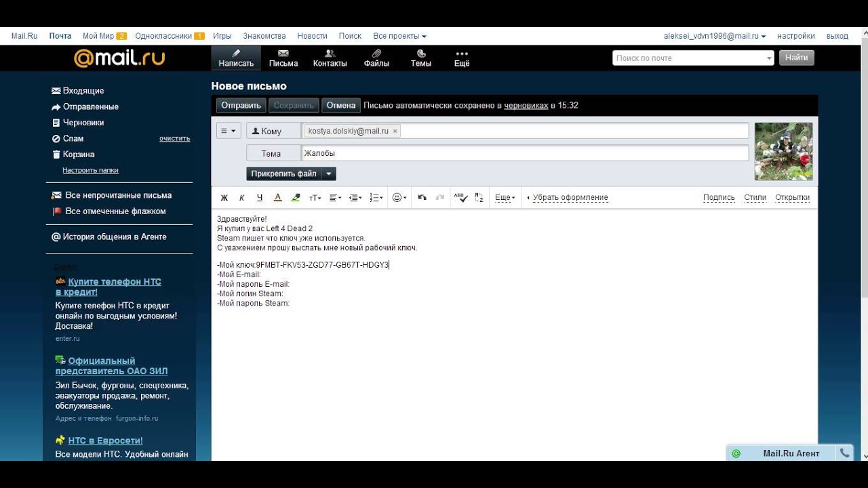Open the Подпись signature option

(x=719, y=198)
